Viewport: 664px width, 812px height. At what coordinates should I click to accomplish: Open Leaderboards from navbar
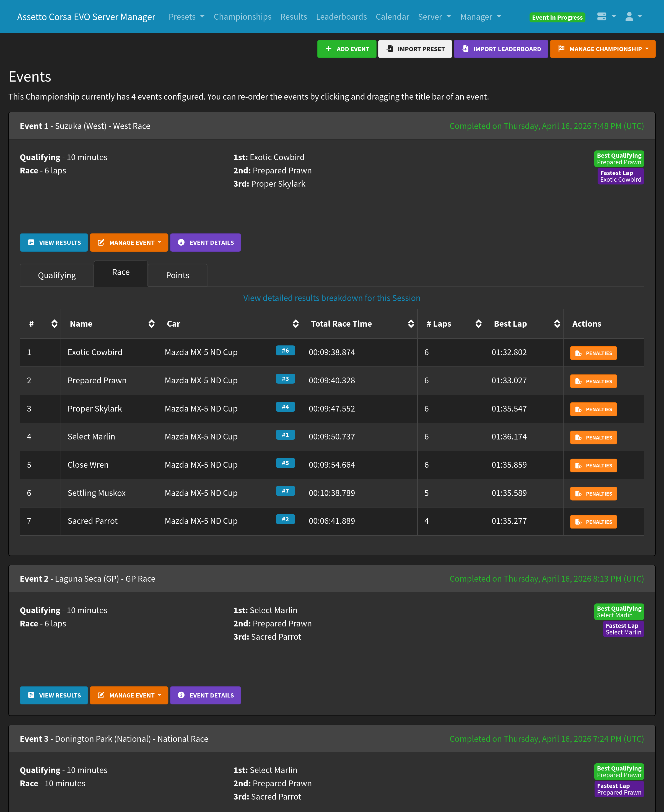pos(341,17)
